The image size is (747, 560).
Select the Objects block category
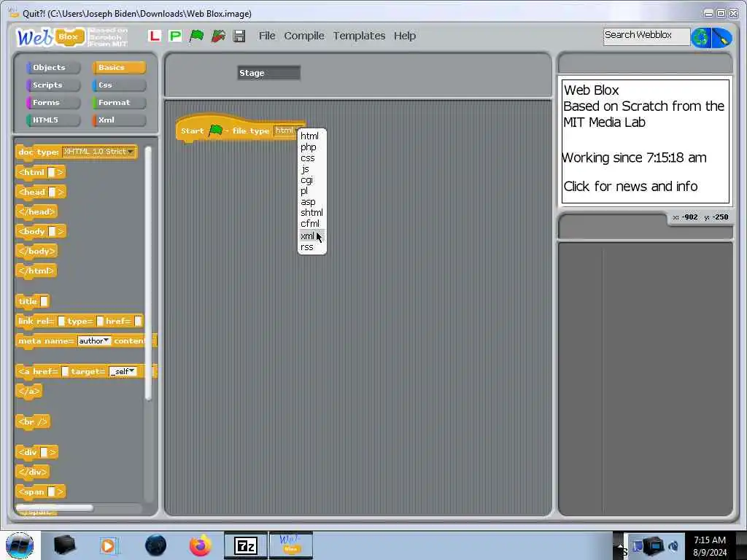(x=53, y=68)
